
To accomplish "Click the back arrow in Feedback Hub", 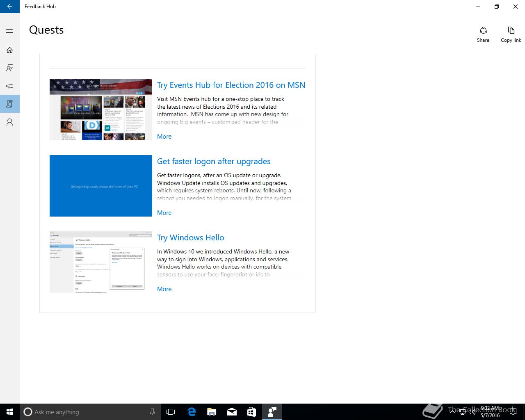I will [10, 7].
